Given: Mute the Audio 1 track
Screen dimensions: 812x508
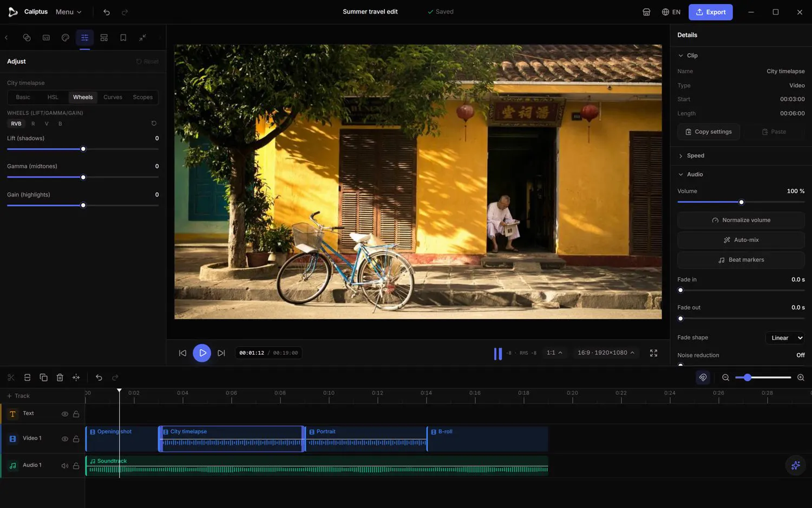Looking at the screenshot, I should pos(65,466).
